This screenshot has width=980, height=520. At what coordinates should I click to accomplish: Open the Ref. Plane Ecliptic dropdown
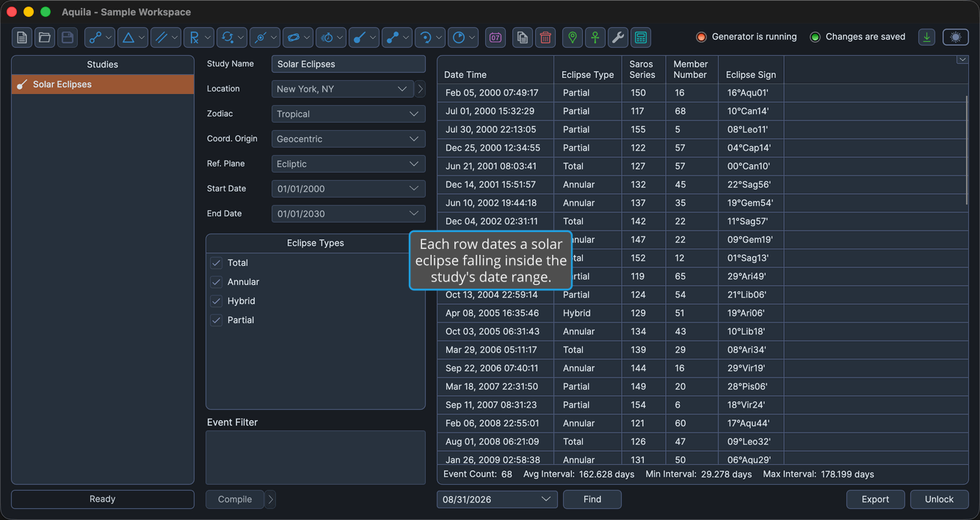pos(349,164)
